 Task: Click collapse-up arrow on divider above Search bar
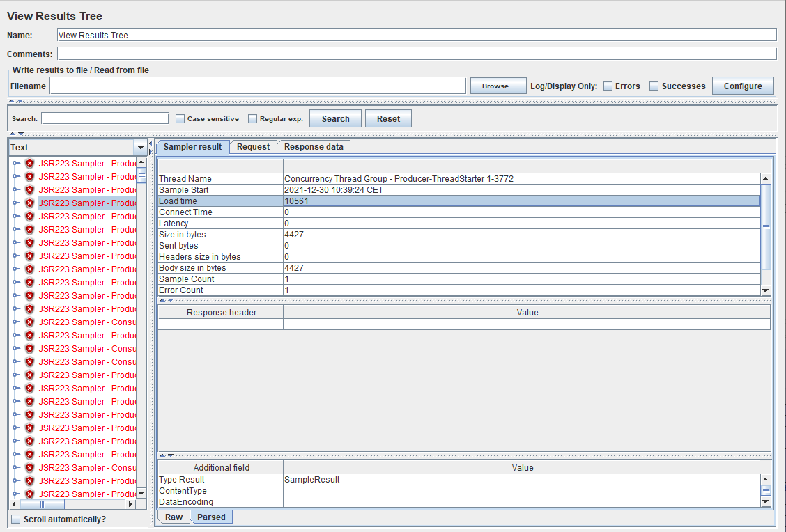pos(12,101)
